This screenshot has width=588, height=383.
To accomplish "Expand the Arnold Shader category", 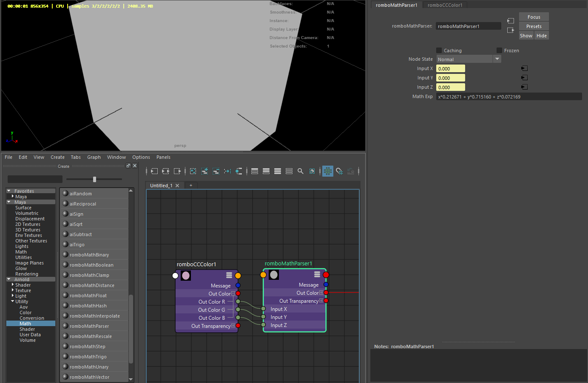I will (13, 285).
